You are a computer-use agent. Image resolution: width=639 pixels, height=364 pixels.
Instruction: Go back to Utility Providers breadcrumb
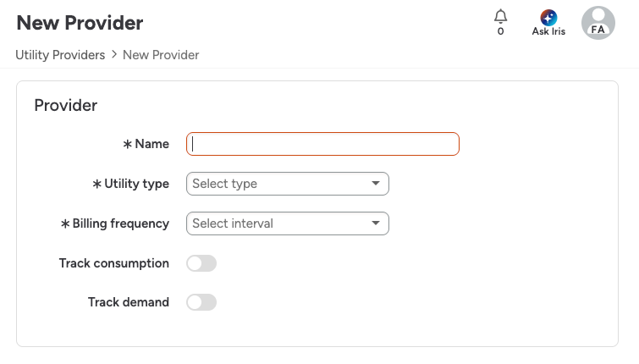coord(60,54)
